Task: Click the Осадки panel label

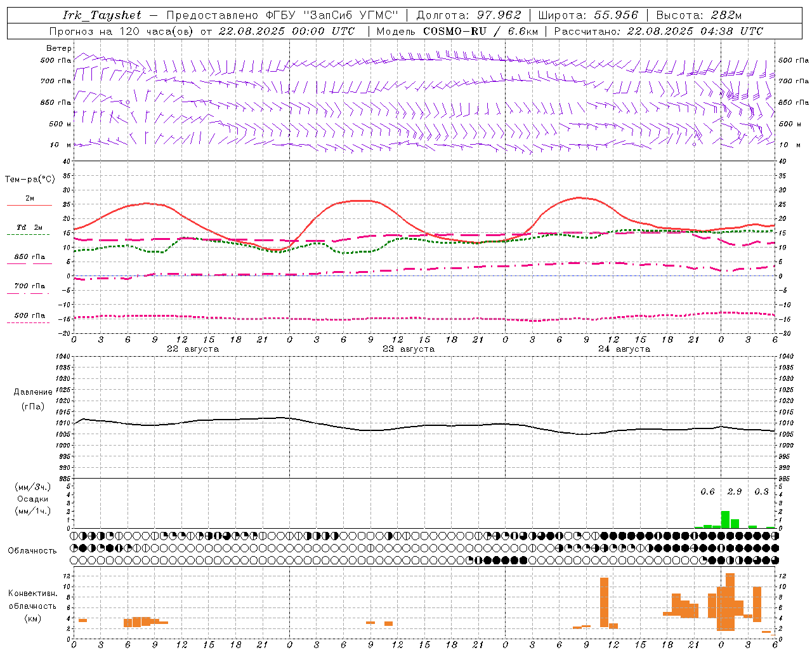Action: click(33, 499)
